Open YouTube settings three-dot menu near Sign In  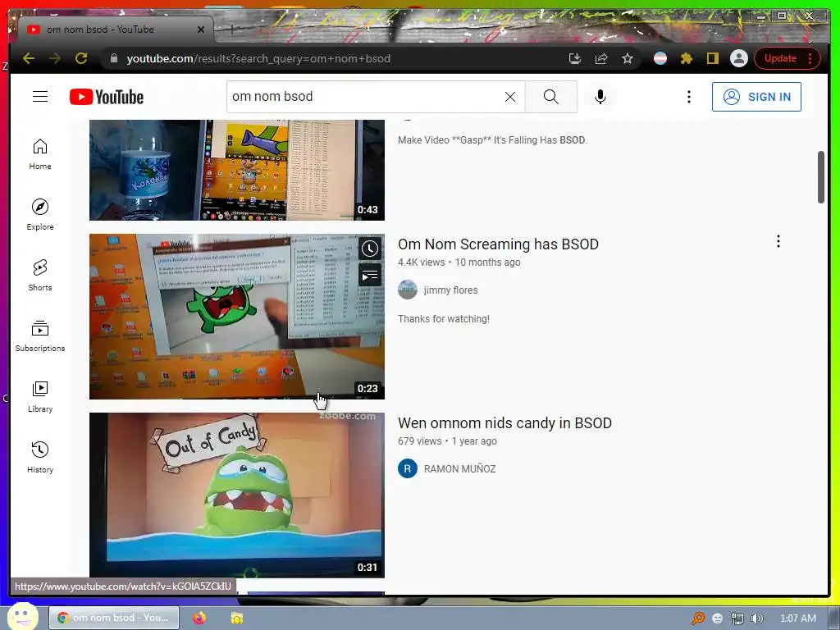[x=689, y=97]
